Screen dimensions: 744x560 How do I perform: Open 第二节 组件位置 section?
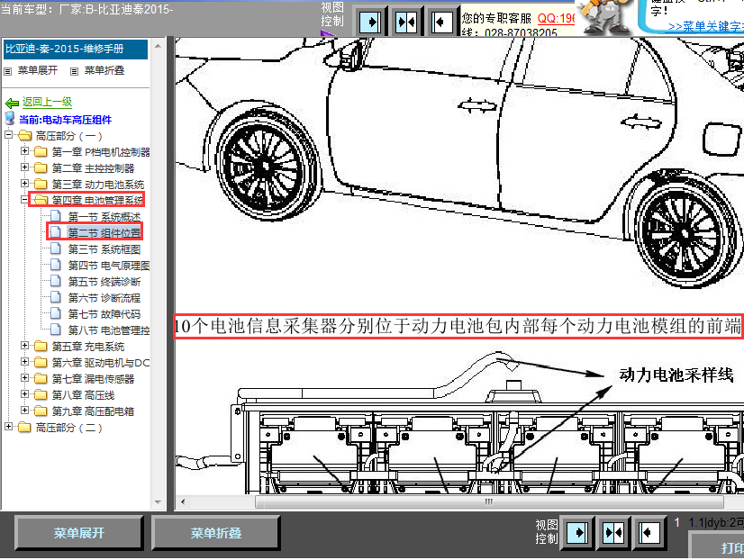(x=104, y=233)
